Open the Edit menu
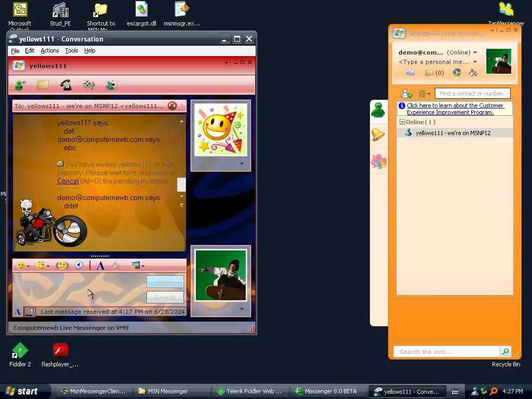 pyautogui.click(x=30, y=50)
